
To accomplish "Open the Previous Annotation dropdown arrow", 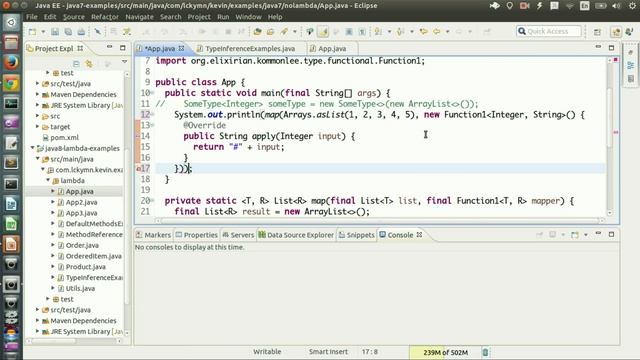I will pos(412,31).
